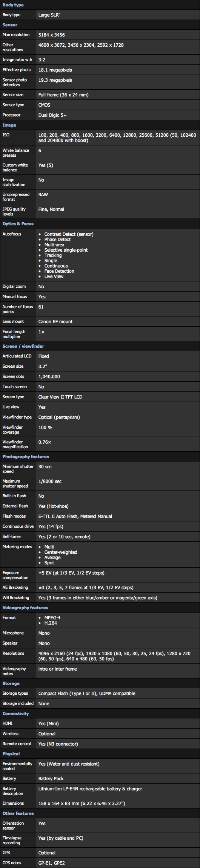
Task: Click the H.264 format entry
Action: click(51, 623)
